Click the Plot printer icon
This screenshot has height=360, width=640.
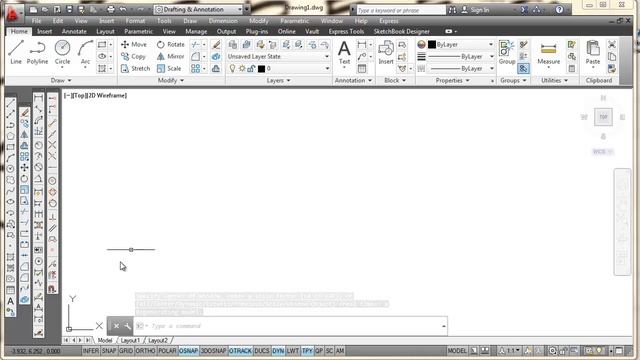click(x=111, y=9)
